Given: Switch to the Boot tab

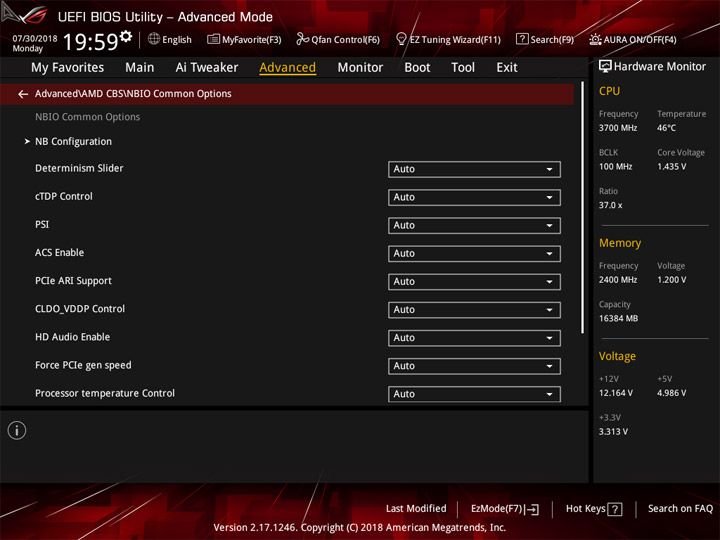Looking at the screenshot, I should pyautogui.click(x=417, y=68).
